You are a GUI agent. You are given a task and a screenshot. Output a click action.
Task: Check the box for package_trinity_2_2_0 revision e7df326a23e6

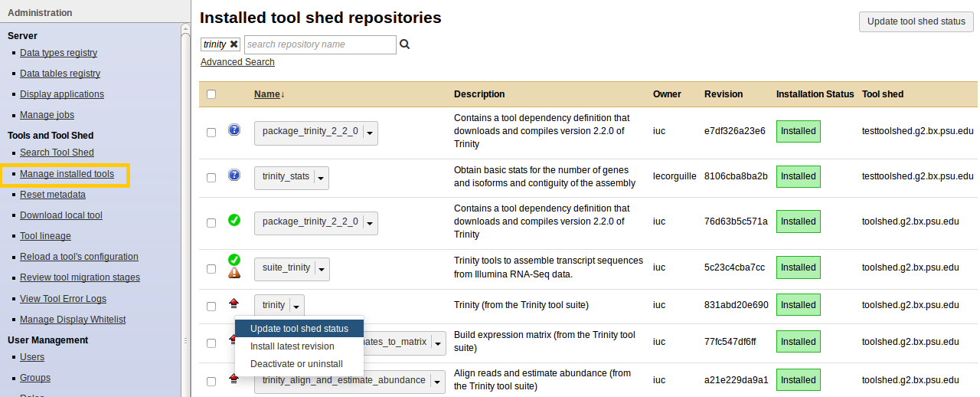coord(211,133)
